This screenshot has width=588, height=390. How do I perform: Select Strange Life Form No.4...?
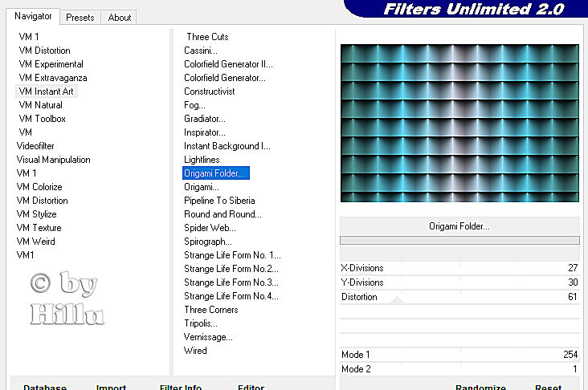pos(231,296)
